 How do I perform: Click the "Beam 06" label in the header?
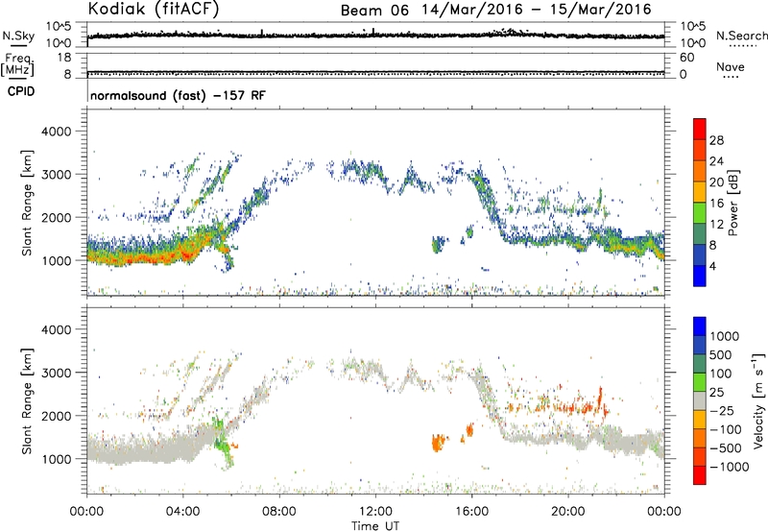click(374, 11)
